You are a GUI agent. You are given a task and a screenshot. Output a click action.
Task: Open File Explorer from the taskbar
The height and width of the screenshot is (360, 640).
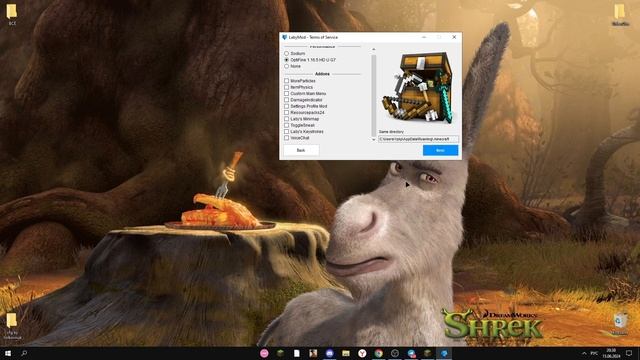[x=346, y=353]
